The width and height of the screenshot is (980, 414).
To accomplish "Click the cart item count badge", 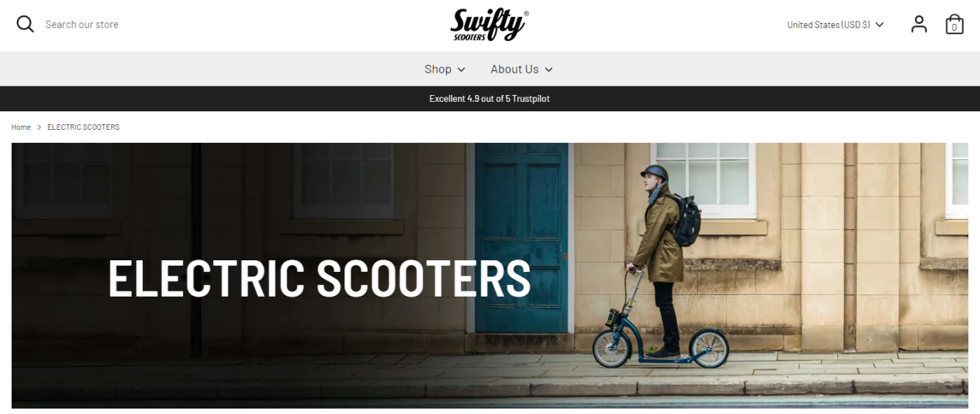I will [955, 28].
